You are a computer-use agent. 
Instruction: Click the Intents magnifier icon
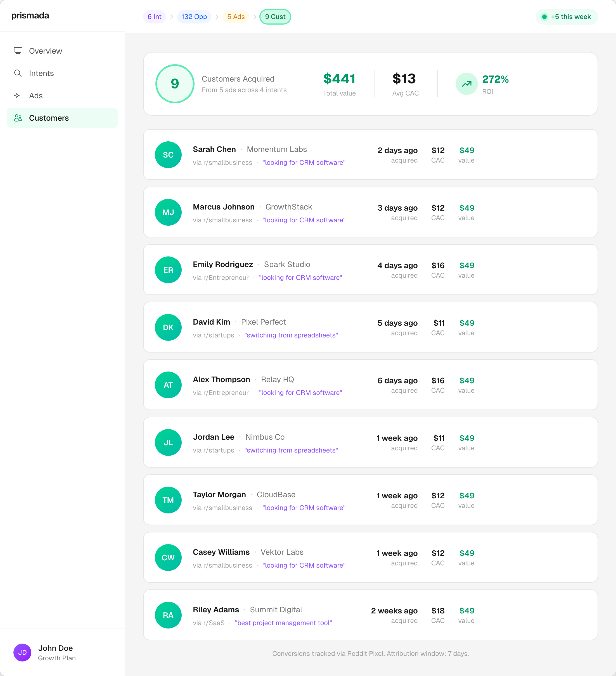(x=18, y=73)
